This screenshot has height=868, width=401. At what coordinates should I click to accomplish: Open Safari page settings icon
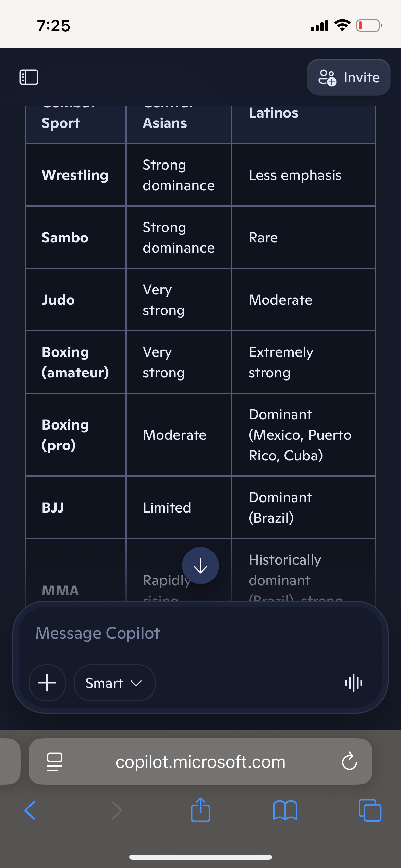point(54,762)
